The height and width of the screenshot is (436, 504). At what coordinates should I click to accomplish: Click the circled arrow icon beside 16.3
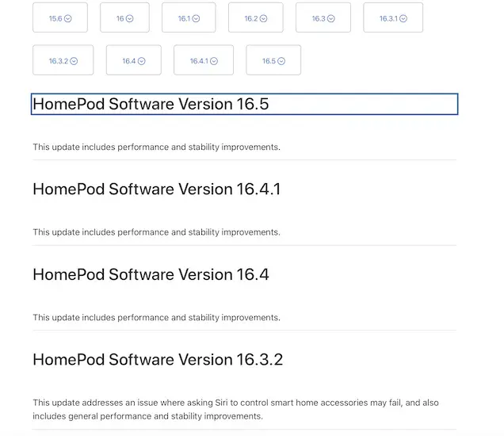(330, 18)
